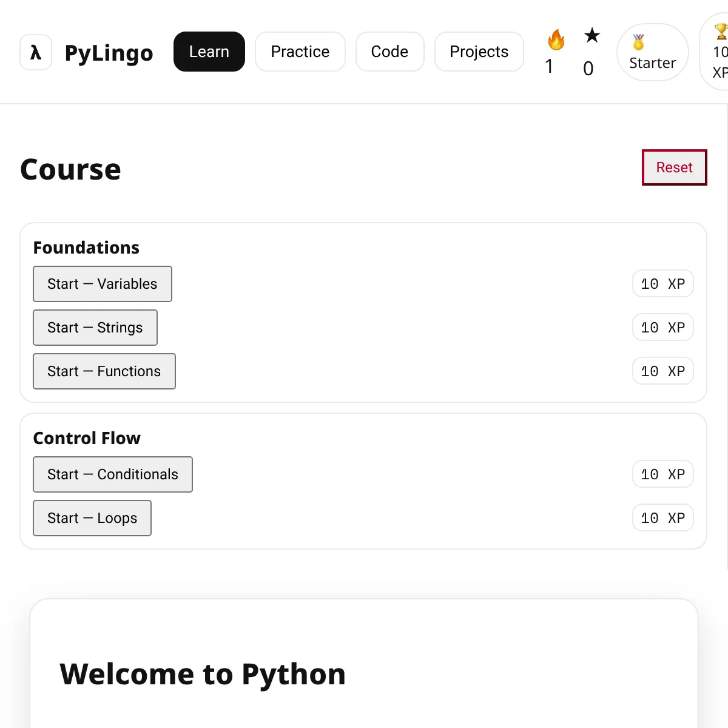Click the star count 0

(588, 69)
